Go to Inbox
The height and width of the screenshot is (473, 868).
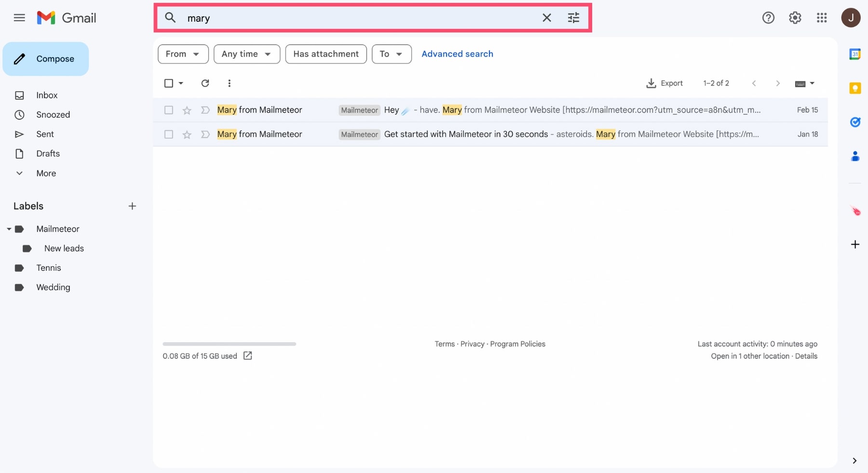pyautogui.click(x=47, y=95)
